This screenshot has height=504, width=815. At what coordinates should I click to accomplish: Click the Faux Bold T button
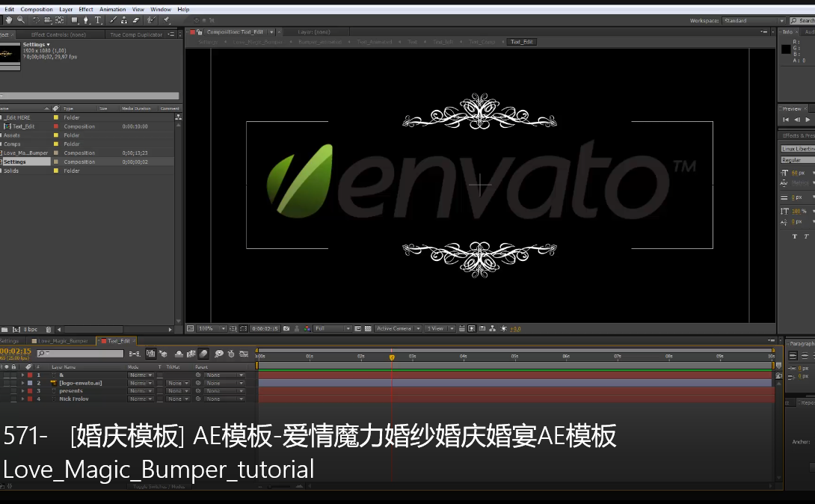[x=795, y=236]
